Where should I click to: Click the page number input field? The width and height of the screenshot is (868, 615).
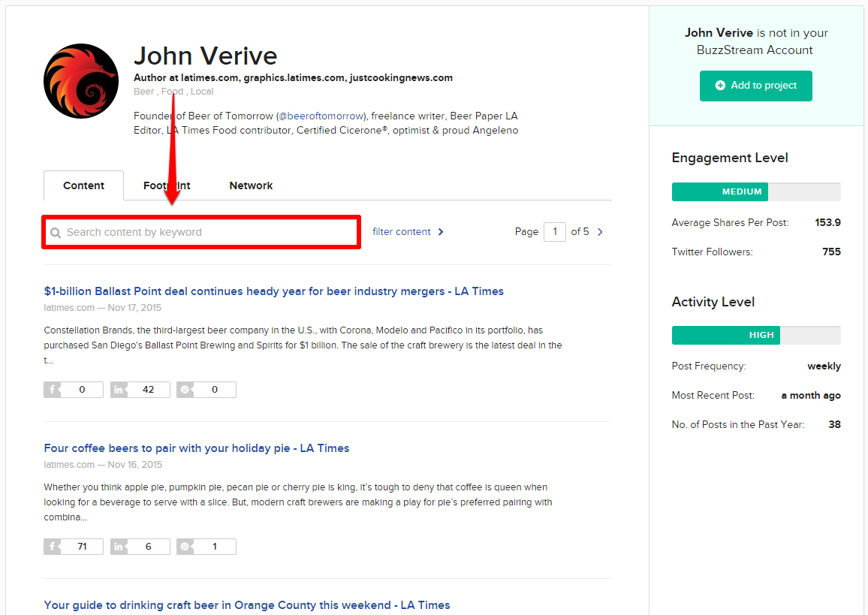pos(554,231)
